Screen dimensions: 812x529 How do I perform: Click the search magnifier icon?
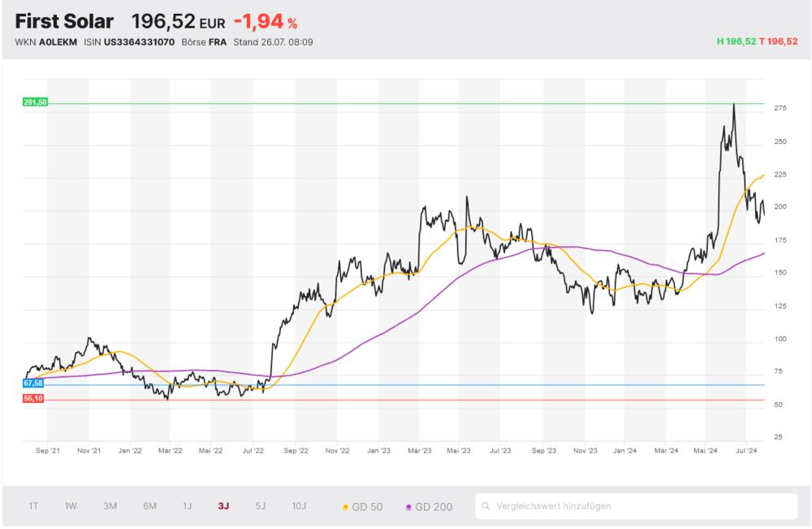[x=486, y=505]
